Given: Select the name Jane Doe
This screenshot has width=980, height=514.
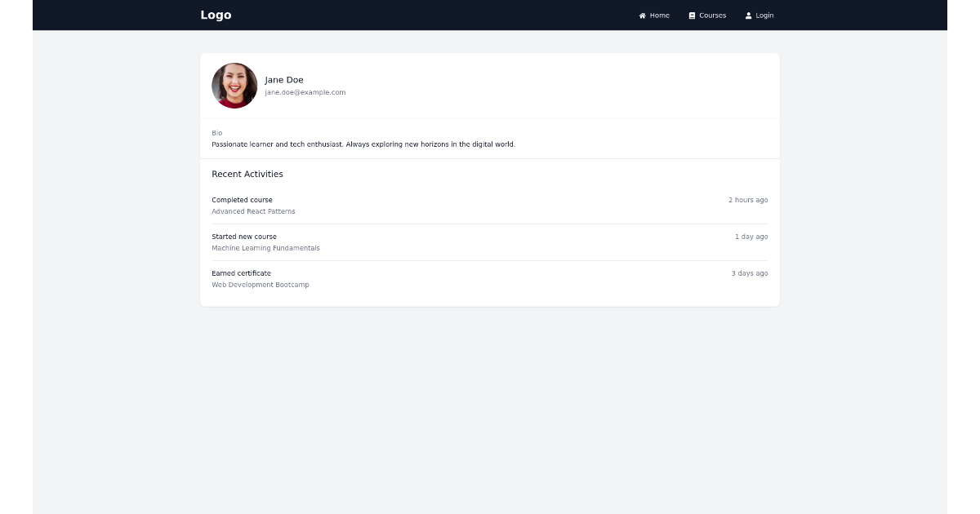Looking at the screenshot, I should pyautogui.click(x=284, y=79).
